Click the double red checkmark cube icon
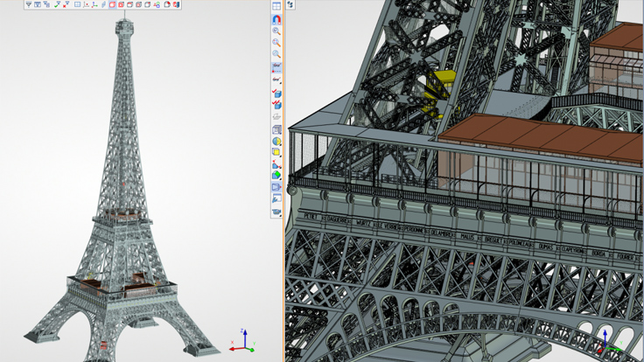644x362 pixels. (276, 104)
